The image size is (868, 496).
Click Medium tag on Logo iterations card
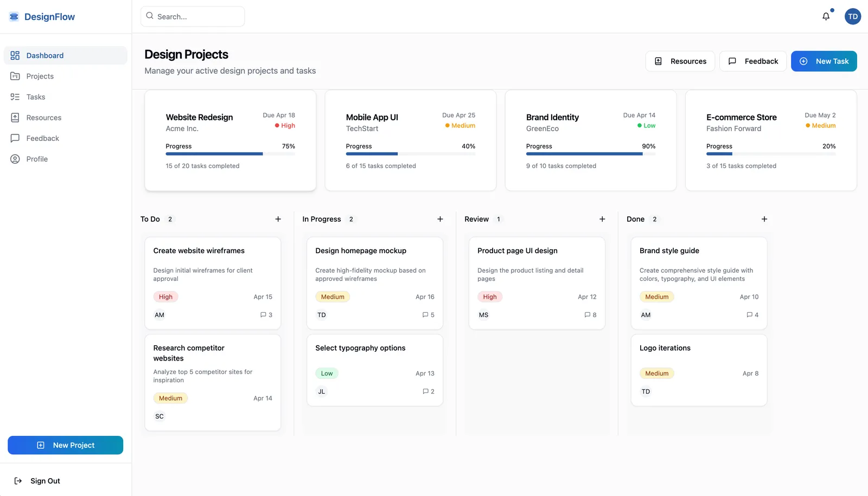point(657,373)
